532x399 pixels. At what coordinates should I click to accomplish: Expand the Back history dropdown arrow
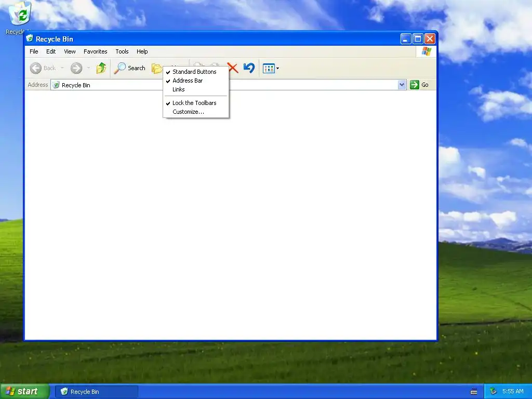coord(62,68)
